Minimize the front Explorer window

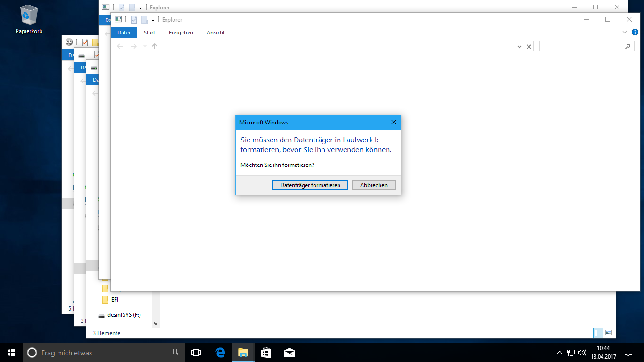pyautogui.click(x=586, y=19)
